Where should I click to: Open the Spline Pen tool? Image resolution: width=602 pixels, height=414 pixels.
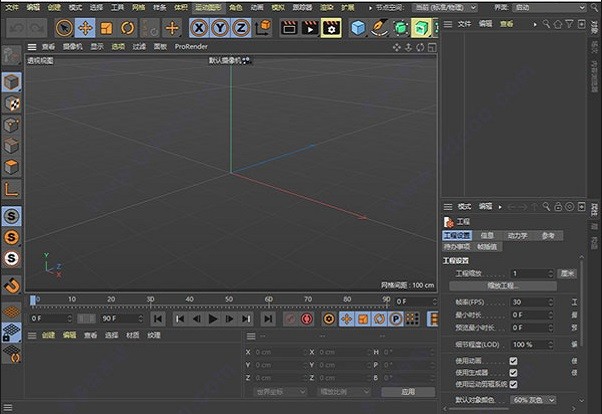tap(379, 28)
